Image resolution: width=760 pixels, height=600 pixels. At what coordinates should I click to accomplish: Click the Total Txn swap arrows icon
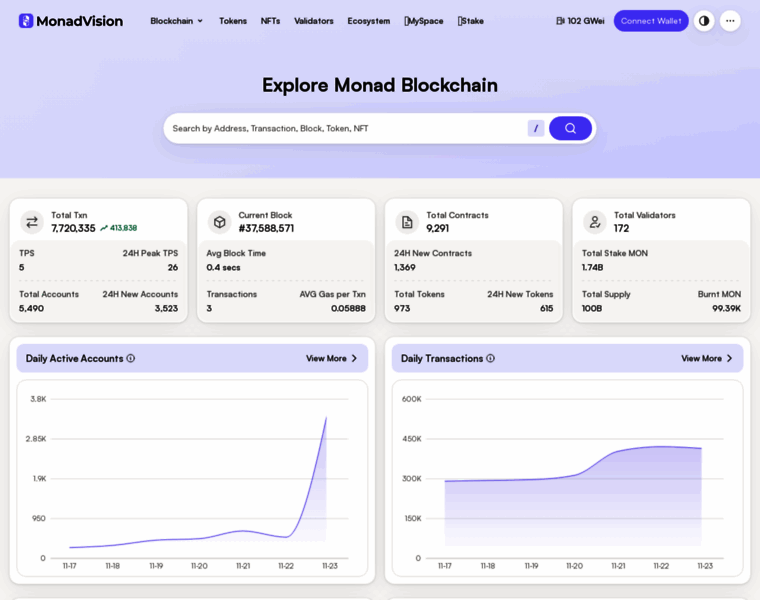32,222
